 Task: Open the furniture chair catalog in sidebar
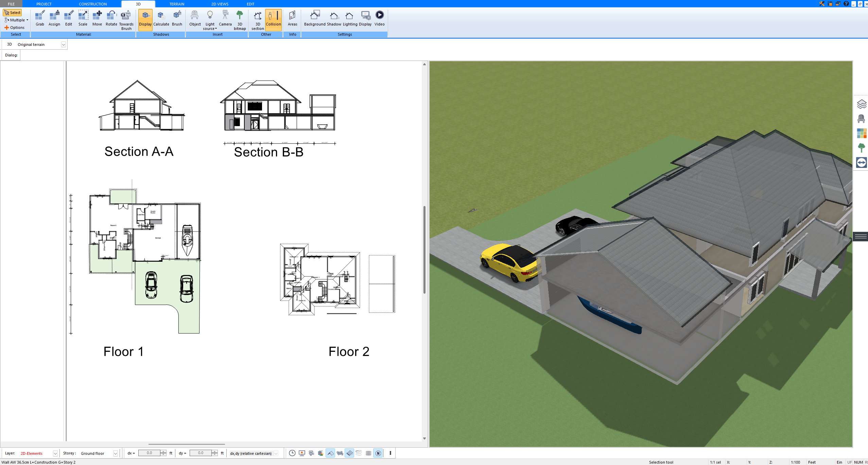pos(861,119)
